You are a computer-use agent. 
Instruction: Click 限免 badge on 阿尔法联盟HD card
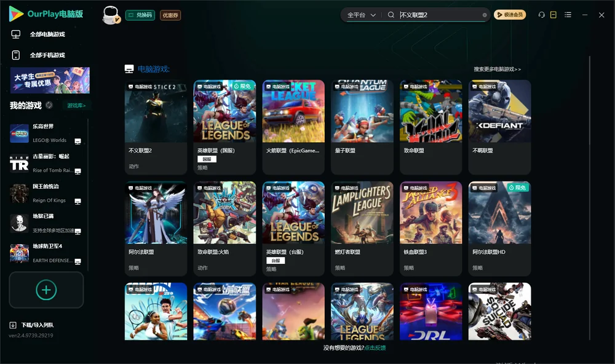click(518, 188)
